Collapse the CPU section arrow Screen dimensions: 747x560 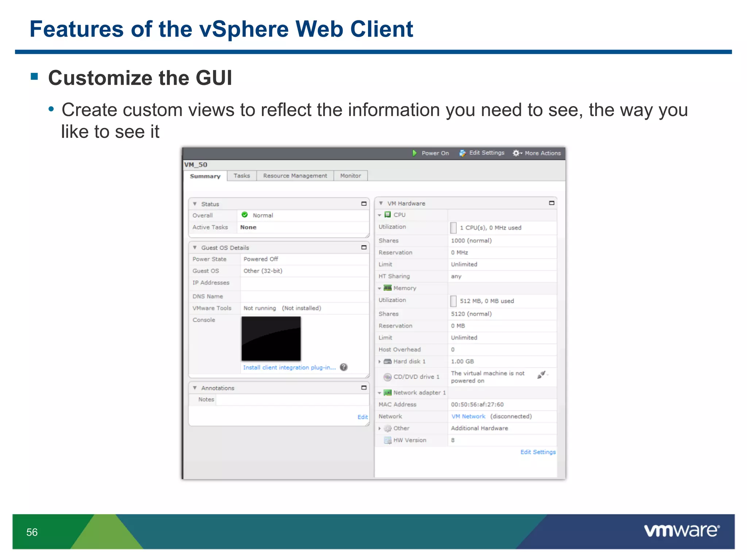click(380, 215)
